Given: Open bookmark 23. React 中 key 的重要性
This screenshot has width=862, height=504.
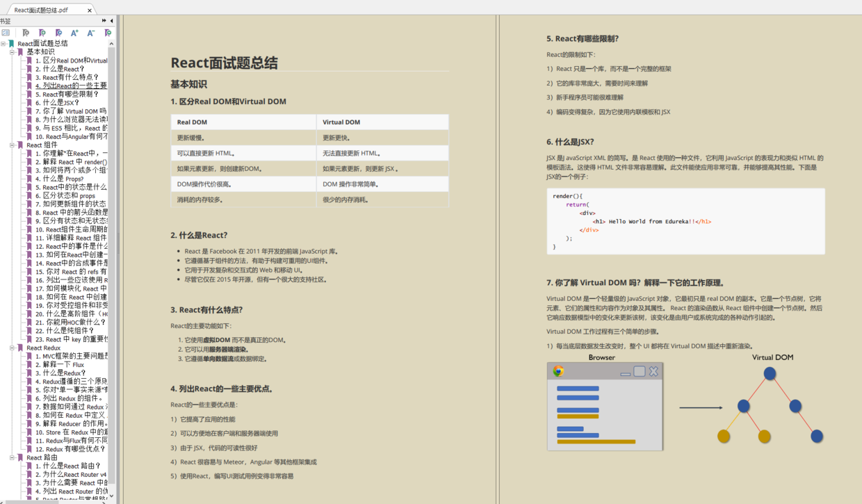Looking at the screenshot, I should (72, 339).
